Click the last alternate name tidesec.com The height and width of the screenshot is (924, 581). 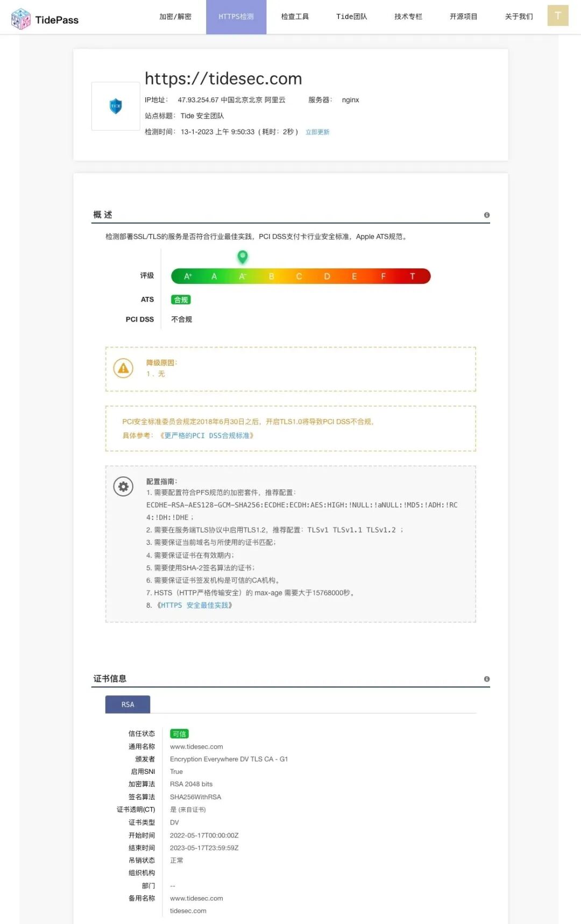pos(188,911)
